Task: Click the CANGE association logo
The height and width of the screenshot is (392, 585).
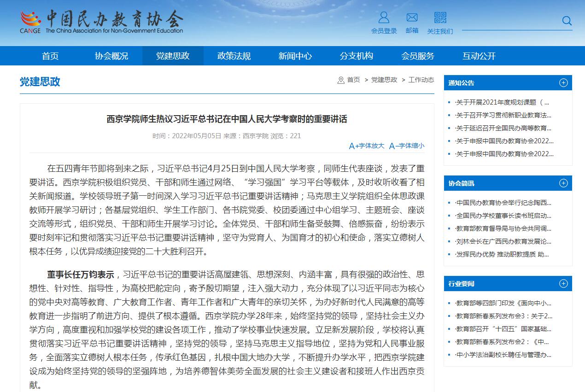Action: (101, 22)
